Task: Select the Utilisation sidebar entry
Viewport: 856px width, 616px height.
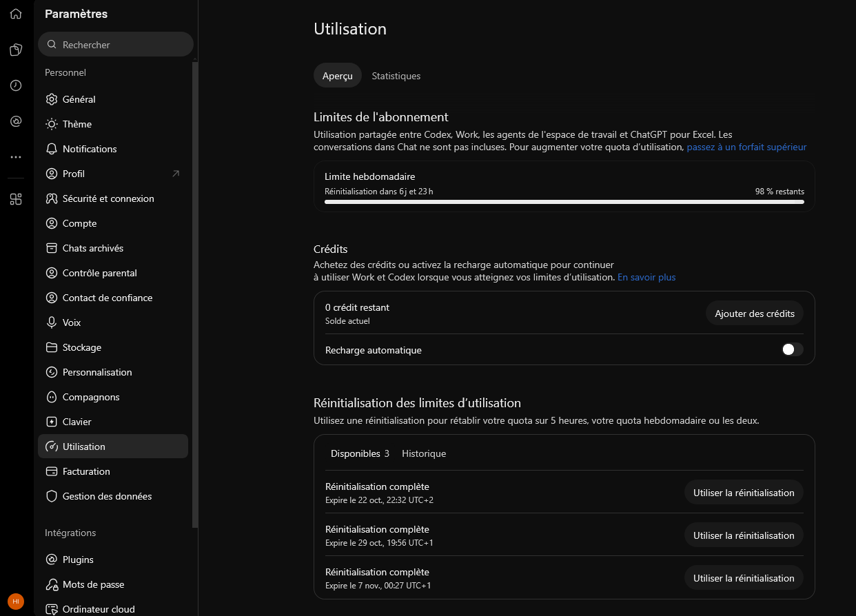Action: click(113, 446)
